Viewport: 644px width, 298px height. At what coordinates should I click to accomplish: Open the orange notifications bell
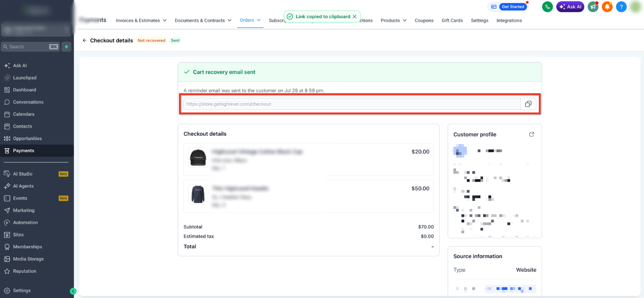click(607, 7)
